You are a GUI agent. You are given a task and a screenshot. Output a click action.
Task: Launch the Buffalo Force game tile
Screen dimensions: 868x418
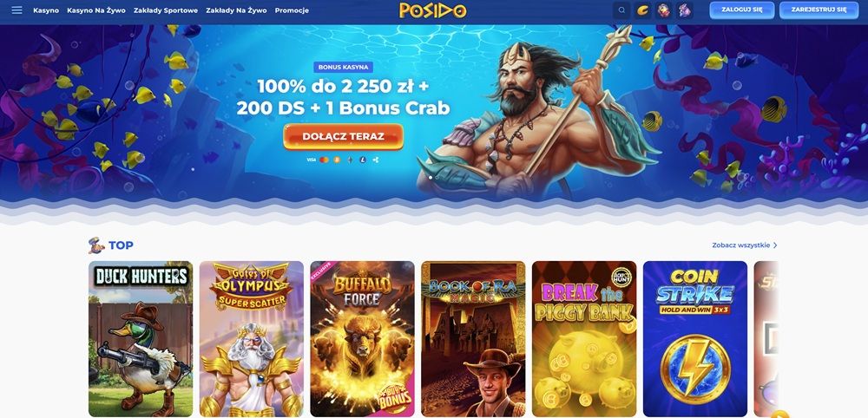click(x=362, y=339)
